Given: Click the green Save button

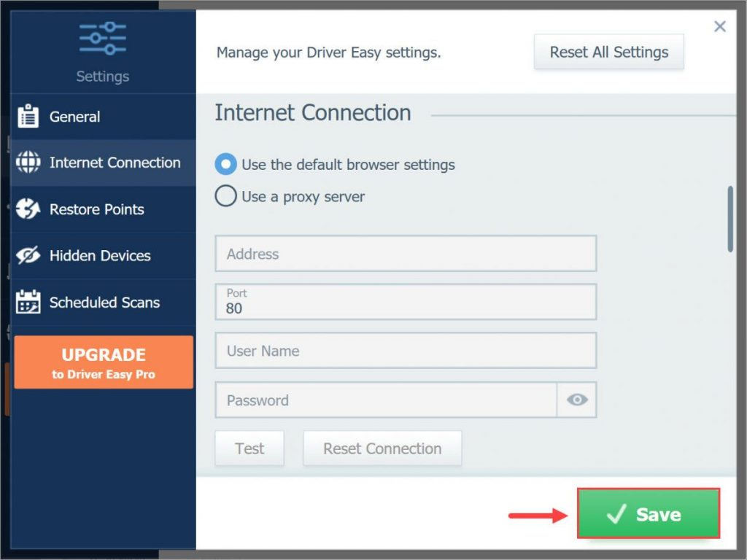Looking at the screenshot, I should [x=649, y=514].
